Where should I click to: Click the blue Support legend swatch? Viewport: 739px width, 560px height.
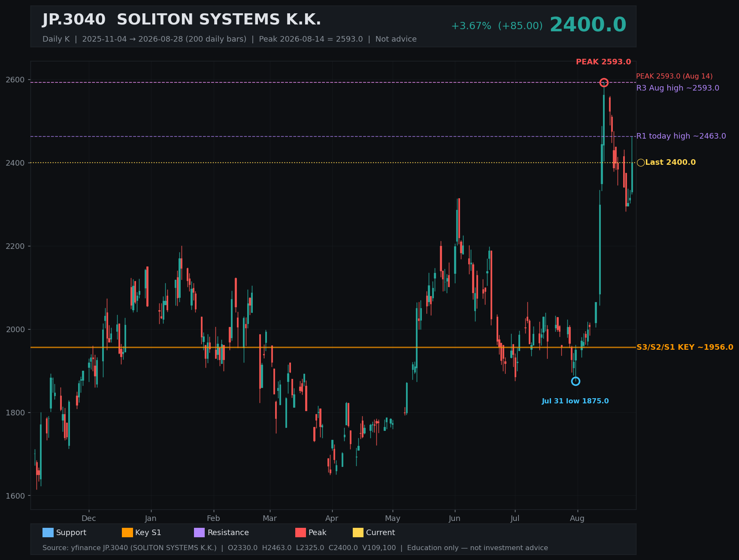coord(48,533)
